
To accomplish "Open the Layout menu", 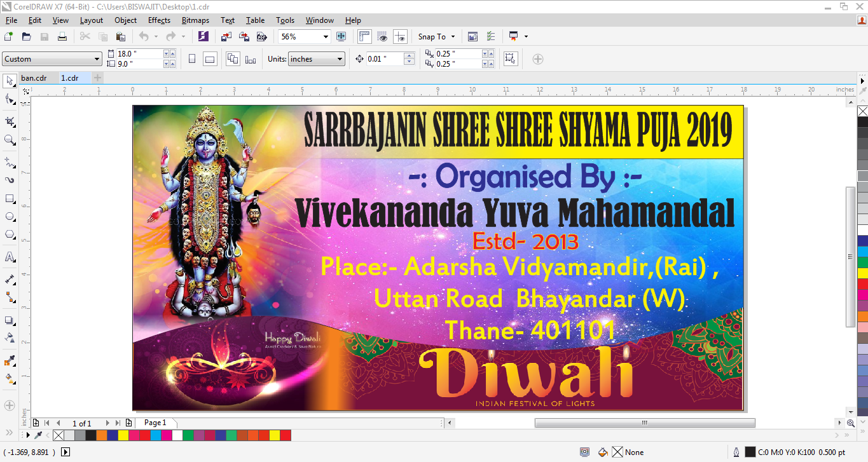I will tap(92, 20).
